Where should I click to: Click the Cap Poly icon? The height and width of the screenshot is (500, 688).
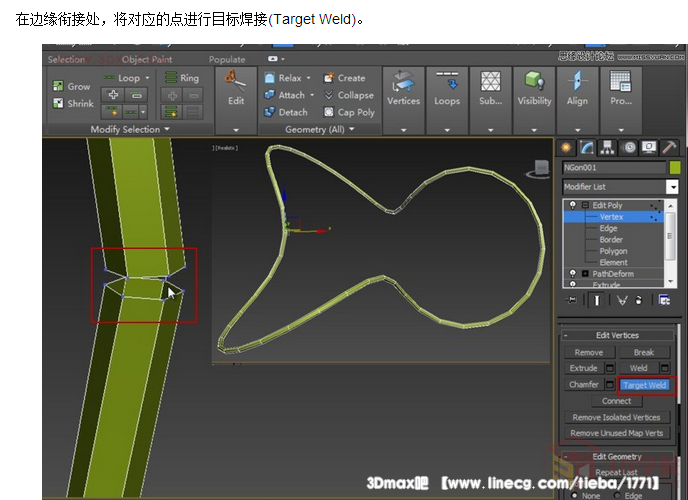coord(329,112)
